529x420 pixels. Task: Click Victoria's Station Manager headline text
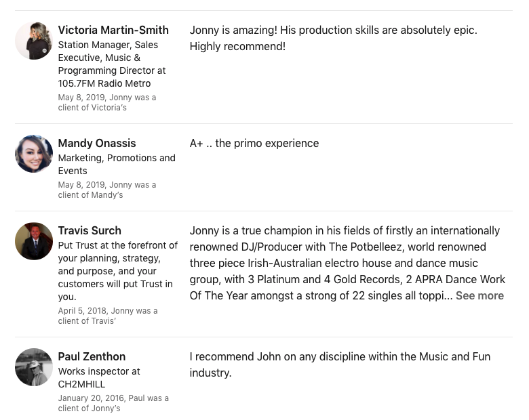(112, 64)
